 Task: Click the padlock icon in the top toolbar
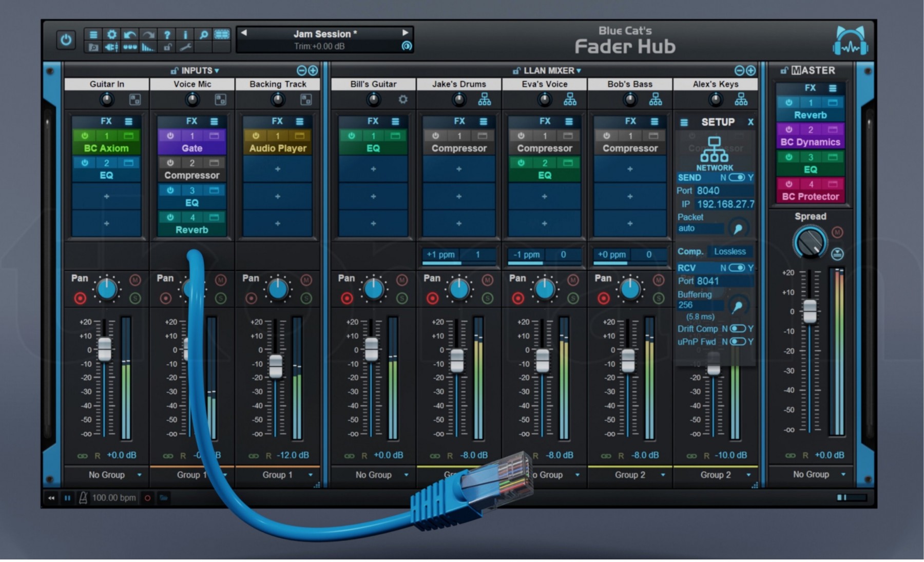[x=167, y=47]
